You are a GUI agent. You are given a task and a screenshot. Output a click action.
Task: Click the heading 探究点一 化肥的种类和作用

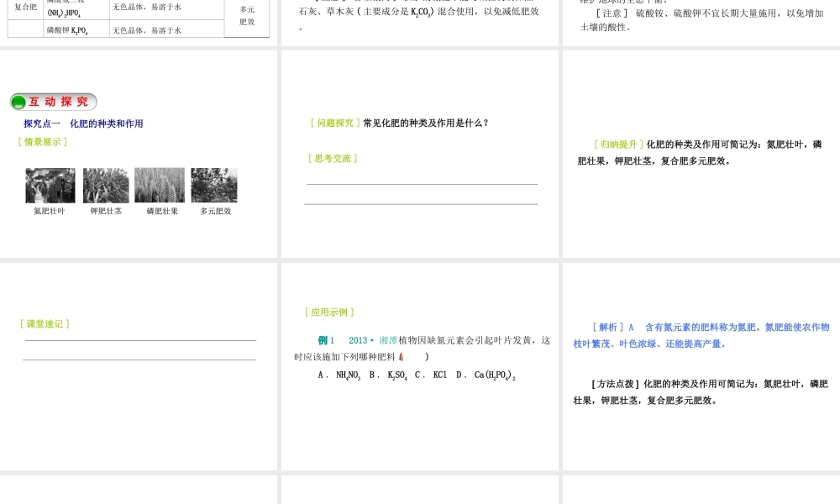point(83,123)
